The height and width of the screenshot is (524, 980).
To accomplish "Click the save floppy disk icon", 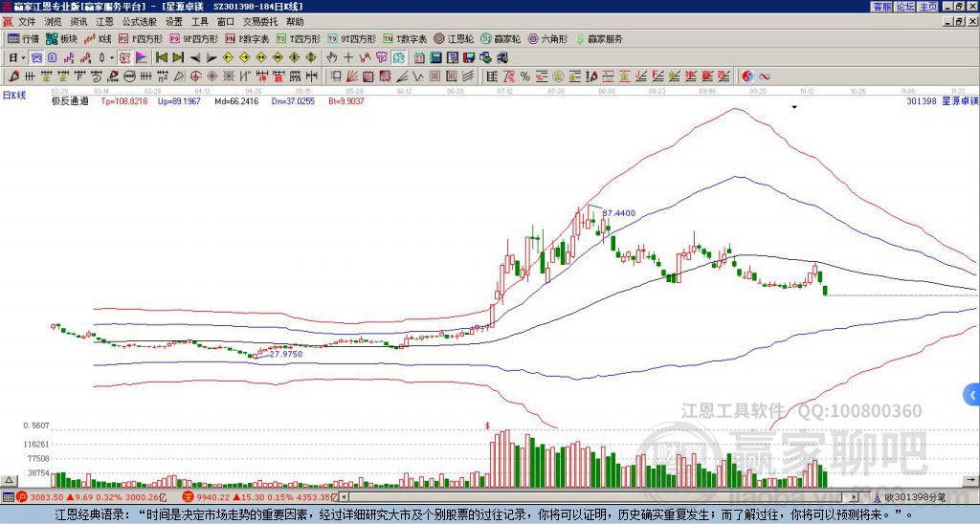I will pyautogui.click(x=470, y=58).
